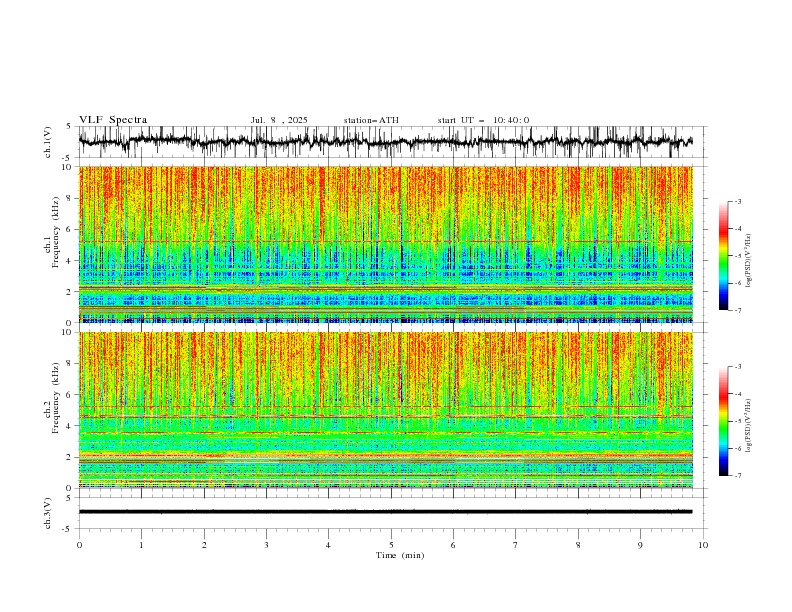Click the "-3" label on lower color bar
Screen dimensions: 792x612
point(738,367)
